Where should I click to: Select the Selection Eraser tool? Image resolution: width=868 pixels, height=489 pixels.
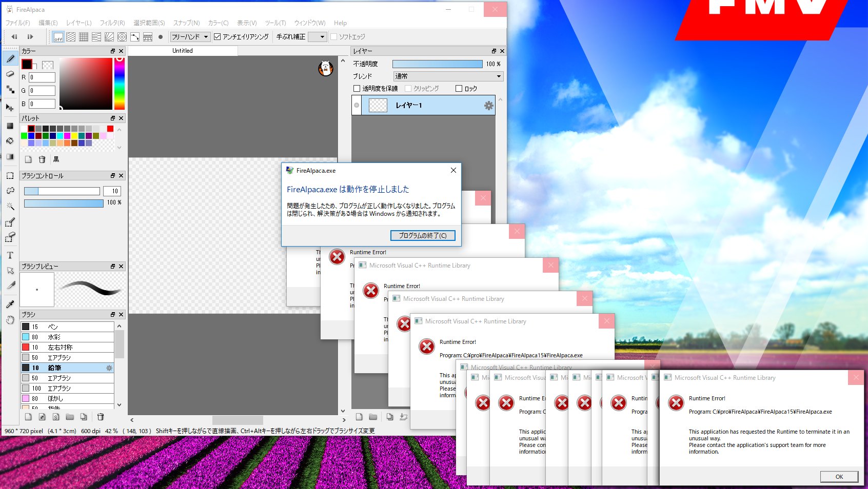click(10, 237)
